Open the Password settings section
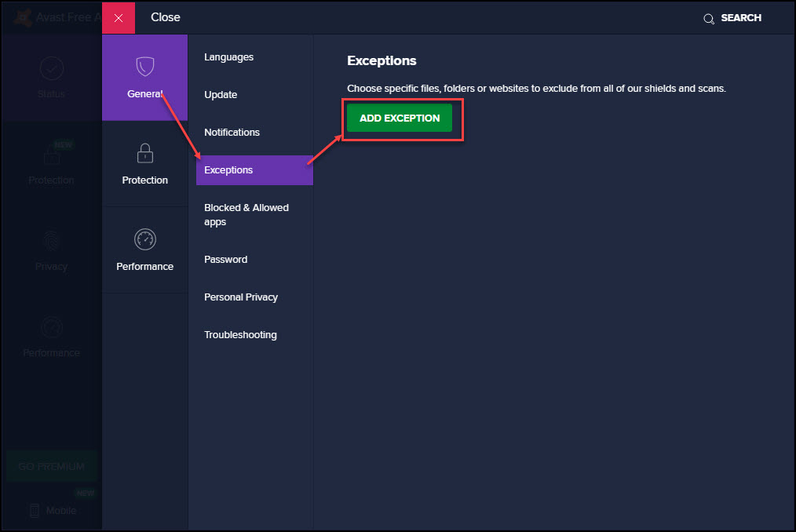Viewport: 796px width, 532px height. click(225, 260)
